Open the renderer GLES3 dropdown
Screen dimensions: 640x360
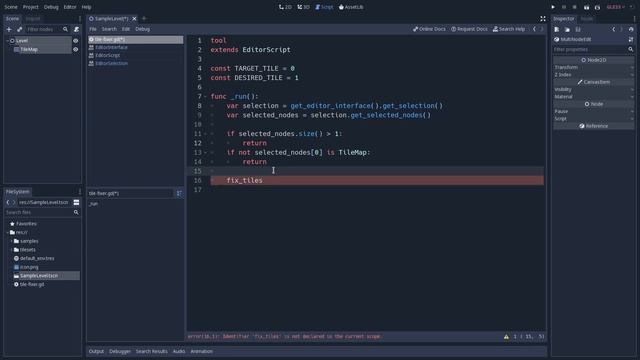616,7
